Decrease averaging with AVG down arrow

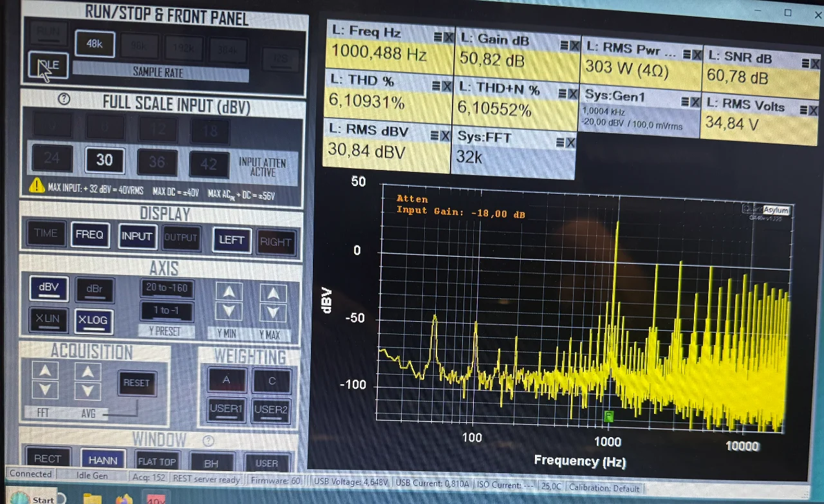88,391
